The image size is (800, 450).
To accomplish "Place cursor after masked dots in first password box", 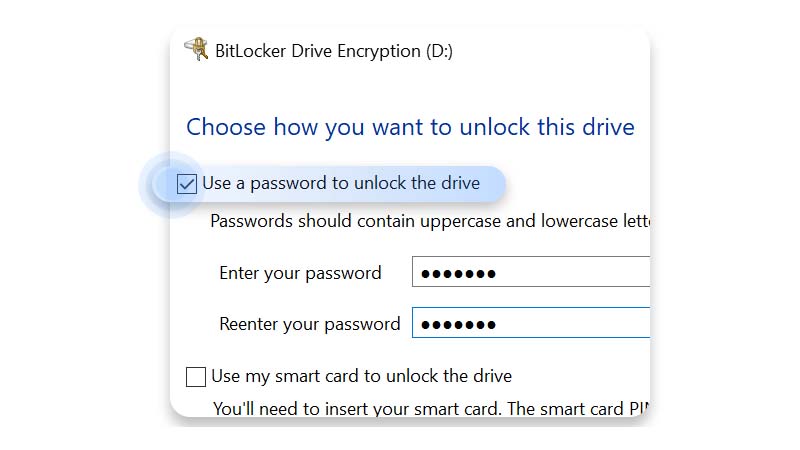I will tap(499, 273).
